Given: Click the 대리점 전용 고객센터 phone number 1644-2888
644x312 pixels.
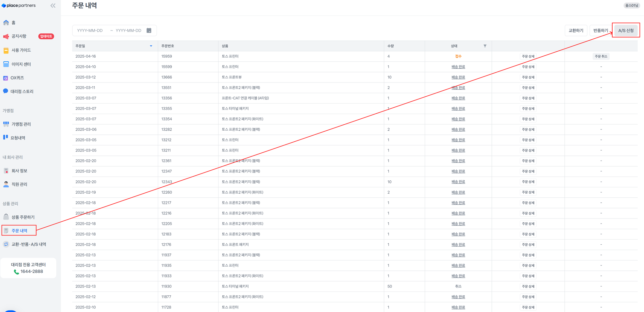Looking at the screenshot, I should [x=32, y=271].
